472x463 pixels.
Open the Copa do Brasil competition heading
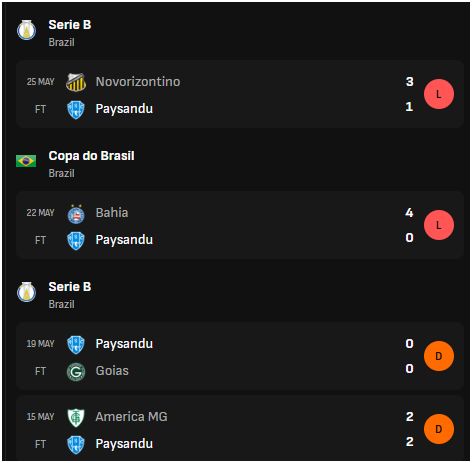click(x=91, y=156)
